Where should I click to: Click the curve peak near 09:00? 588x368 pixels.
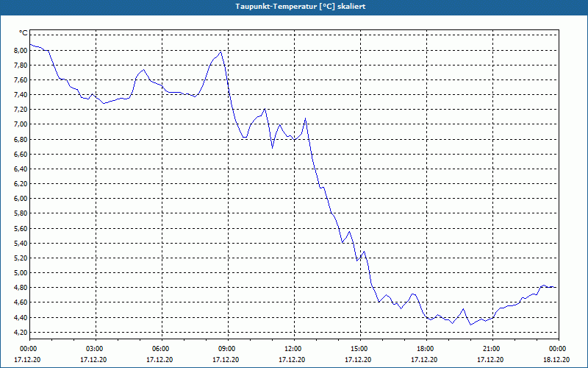[x=221, y=52]
